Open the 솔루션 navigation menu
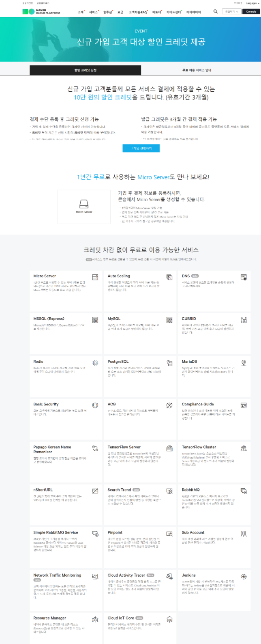 click(x=108, y=12)
